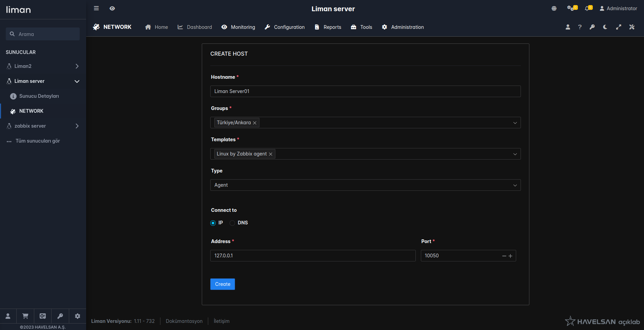The height and width of the screenshot is (330, 644).
Task: Open the Home menu
Action: pyautogui.click(x=156, y=27)
